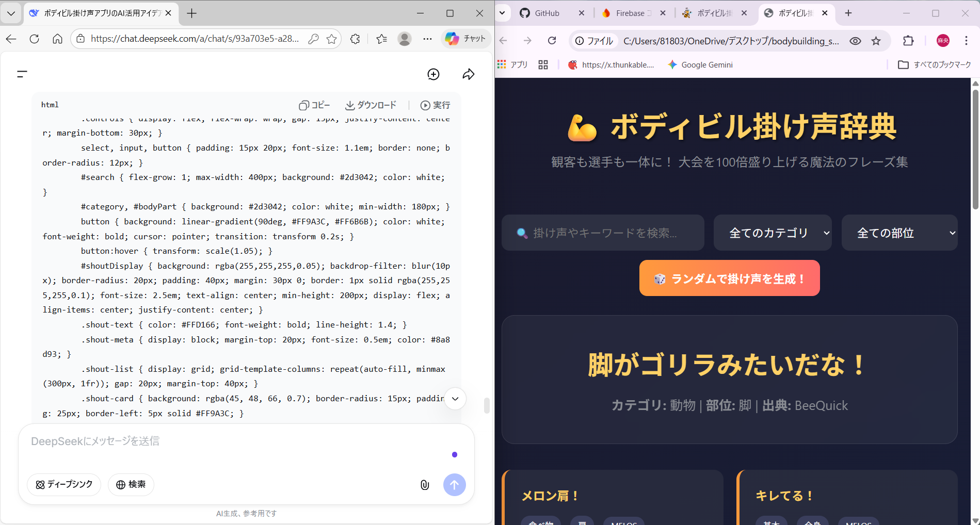Open the DeepSeek sidebar menu icon
This screenshot has height=525, width=980.
22,74
